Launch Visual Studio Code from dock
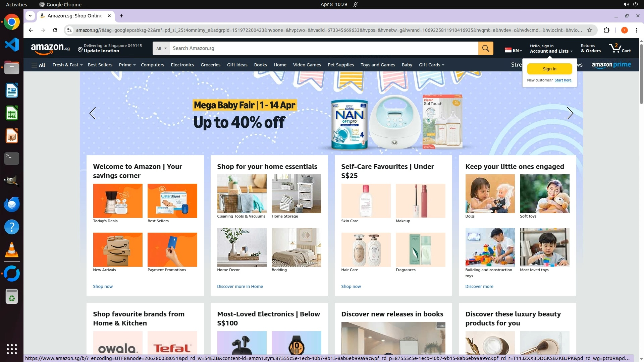Screen dimensions: 644x362 [x=12, y=45]
